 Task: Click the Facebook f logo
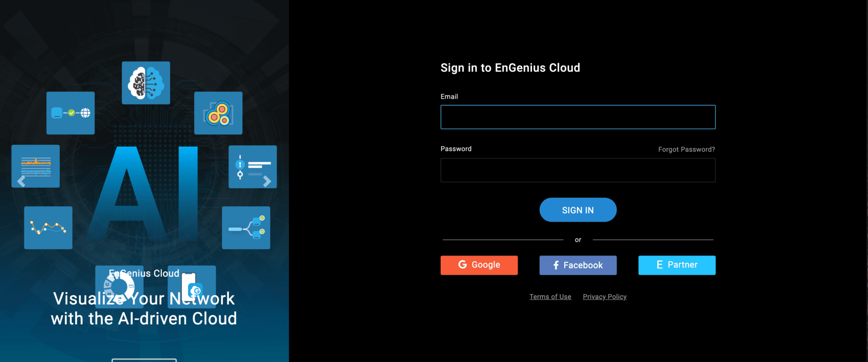(x=556, y=265)
